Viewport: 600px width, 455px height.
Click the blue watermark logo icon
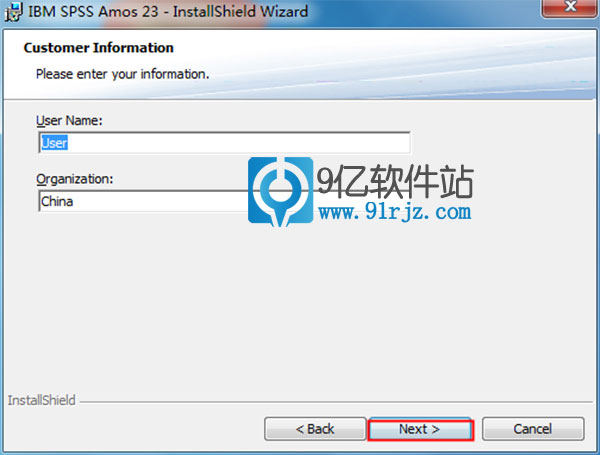tap(280, 191)
